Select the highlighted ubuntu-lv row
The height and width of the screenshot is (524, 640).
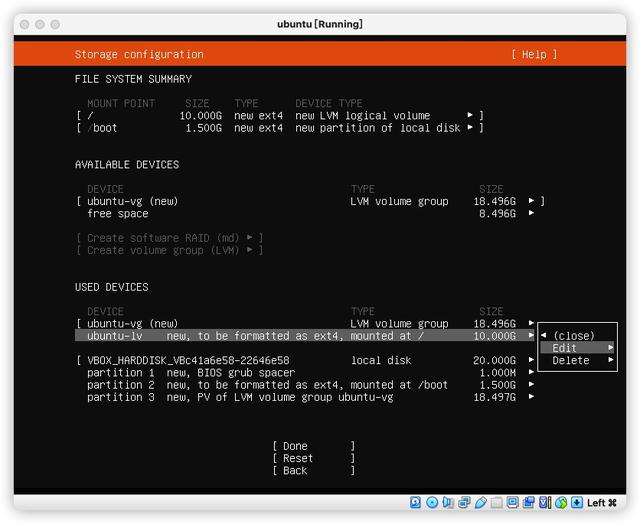point(305,336)
